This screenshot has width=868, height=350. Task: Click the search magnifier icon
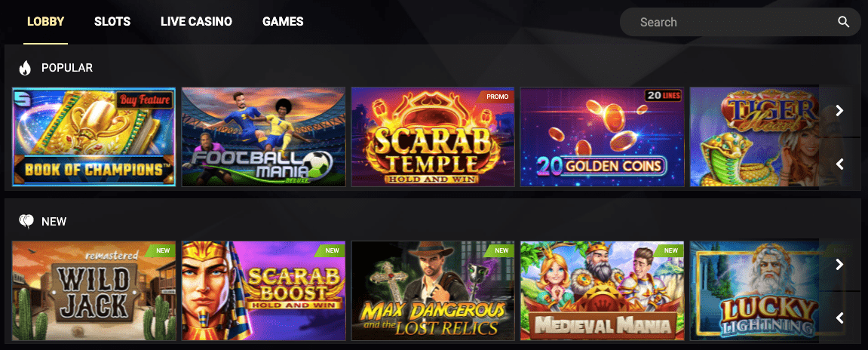[x=843, y=22]
